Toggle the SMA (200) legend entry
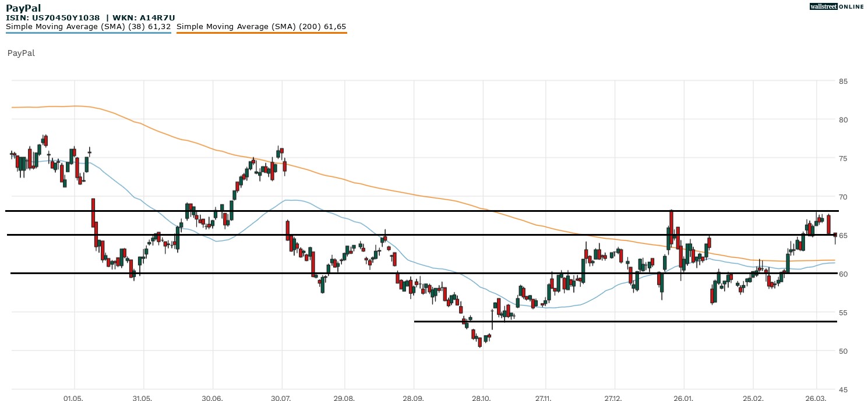 pos(261,27)
